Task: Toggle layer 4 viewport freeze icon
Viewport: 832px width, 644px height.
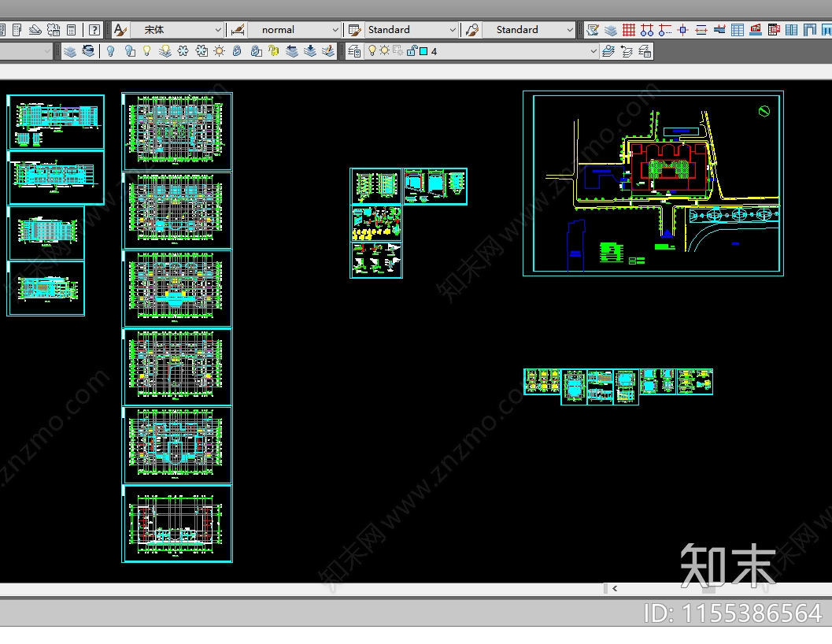Action: (x=398, y=51)
